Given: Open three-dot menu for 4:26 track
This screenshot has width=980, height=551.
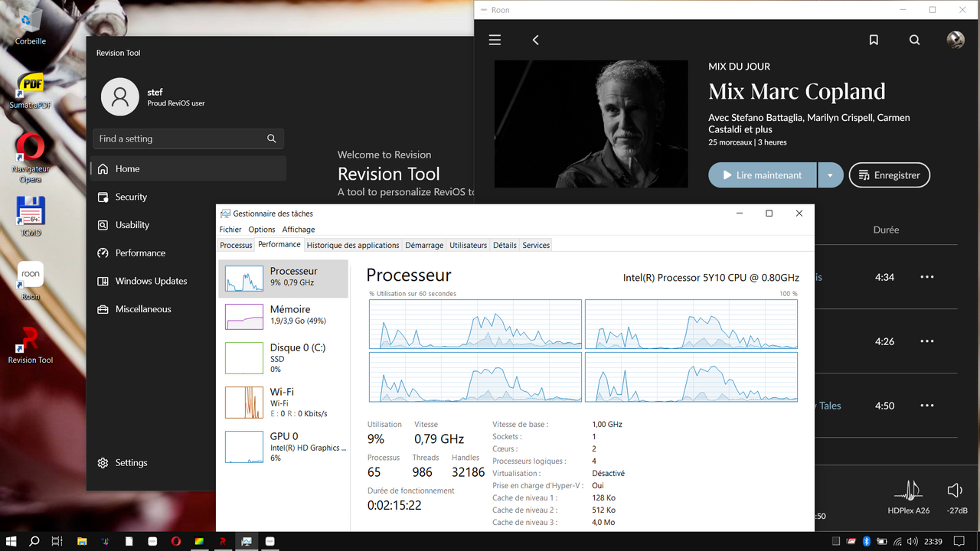Looking at the screenshot, I should pyautogui.click(x=926, y=341).
